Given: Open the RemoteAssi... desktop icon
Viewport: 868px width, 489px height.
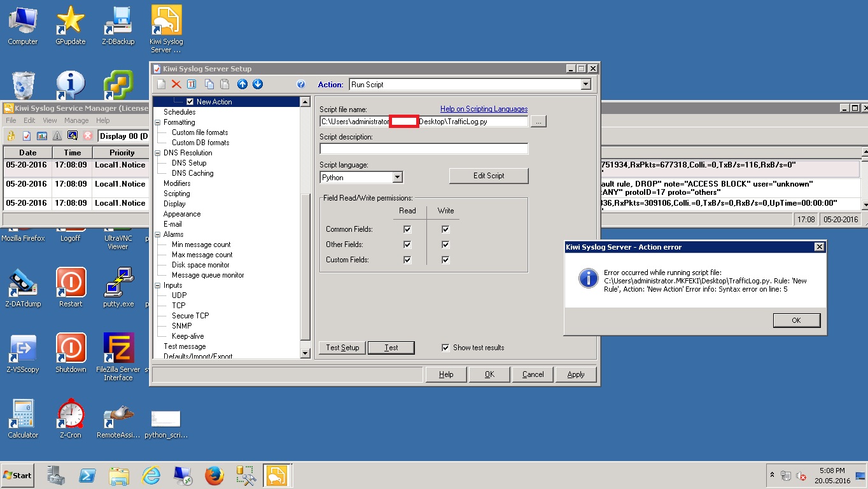Looking at the screenshot, I should (118, 420).
